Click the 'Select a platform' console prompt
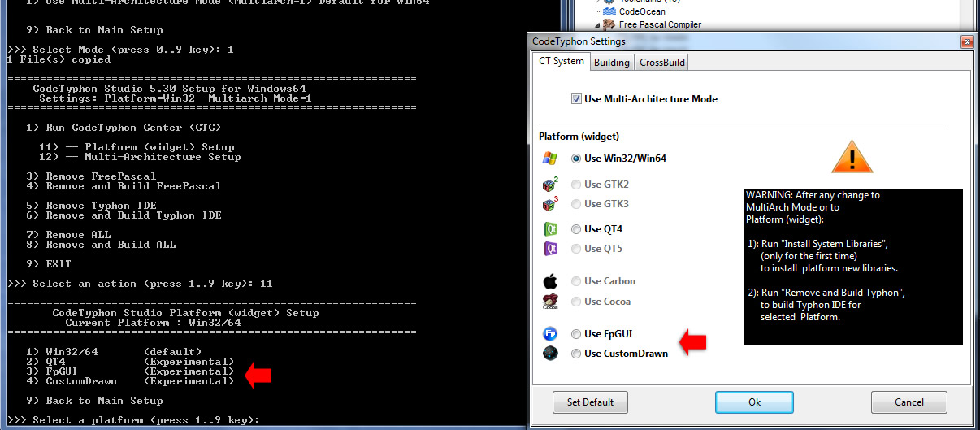Image resolution: width=980 pixels, height=430 pixels. point(132,420)
